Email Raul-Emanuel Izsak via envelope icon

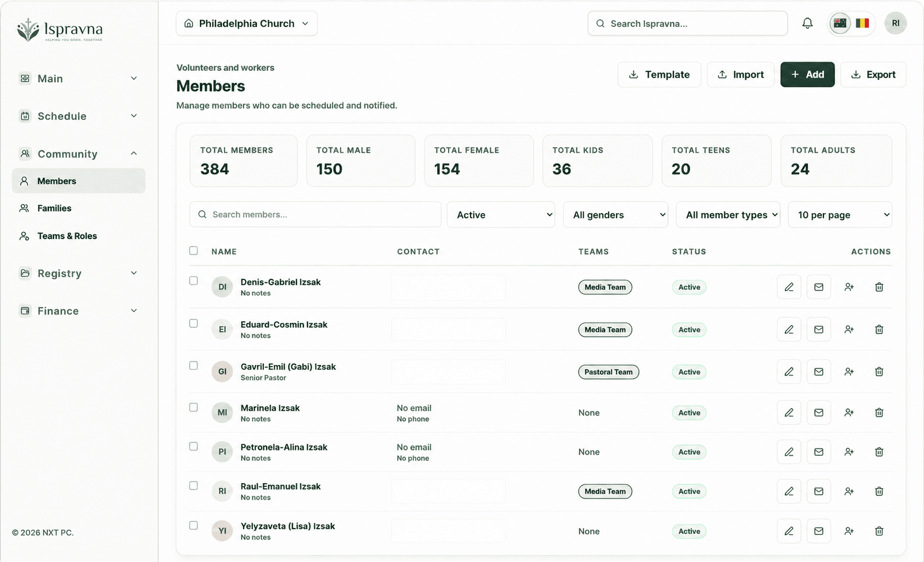tap(819, 491)
